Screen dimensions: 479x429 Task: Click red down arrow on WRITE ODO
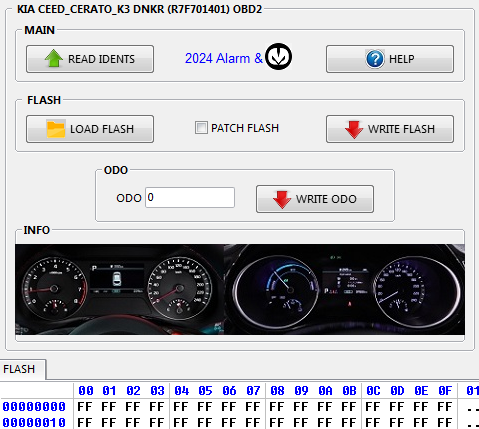coord(282,199)
